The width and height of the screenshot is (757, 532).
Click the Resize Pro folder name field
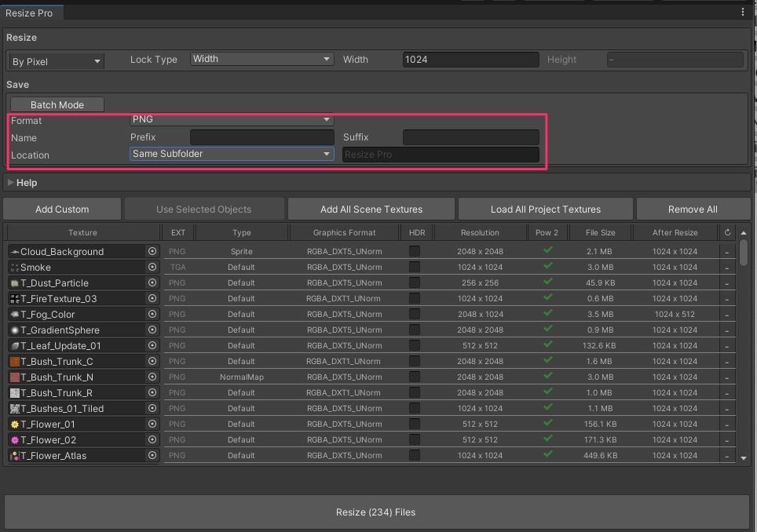point(441,155)
